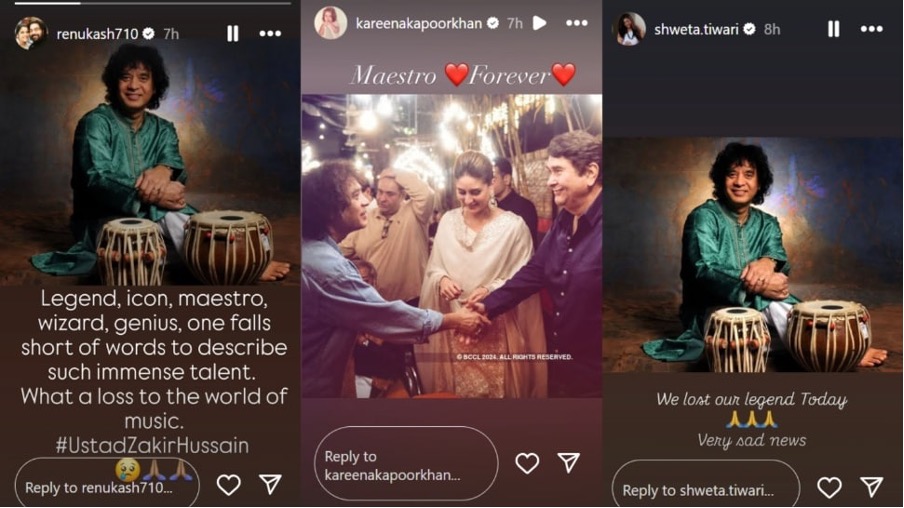Screen dimensions: 904x508
Task: Like the kareenakapoorkhan story with heart
Action: tap(527, 463)
